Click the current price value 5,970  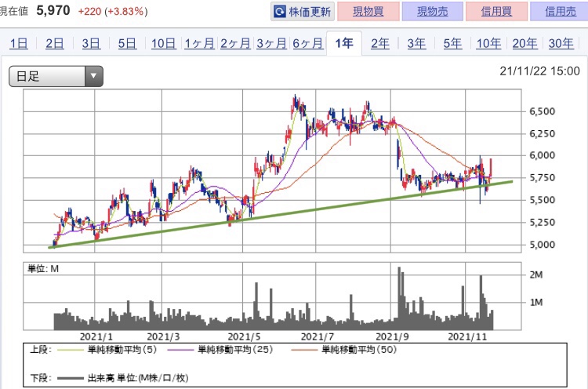pos(53,10)
